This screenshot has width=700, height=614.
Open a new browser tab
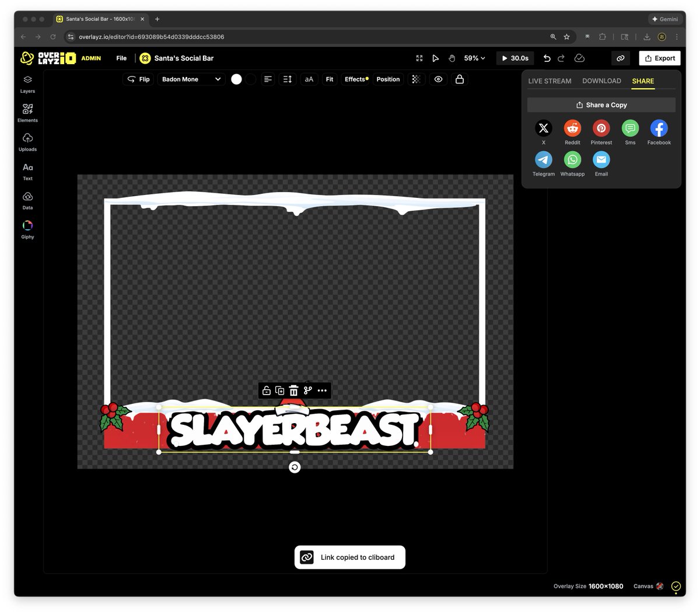coord(157,19)
